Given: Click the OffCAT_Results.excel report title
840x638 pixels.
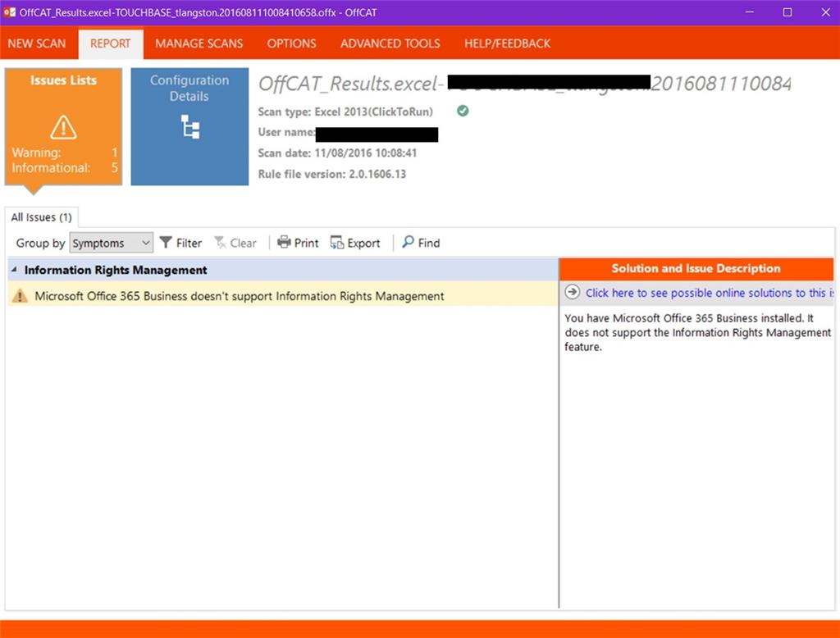Looking at the screenshot, I should coord(524,84).
